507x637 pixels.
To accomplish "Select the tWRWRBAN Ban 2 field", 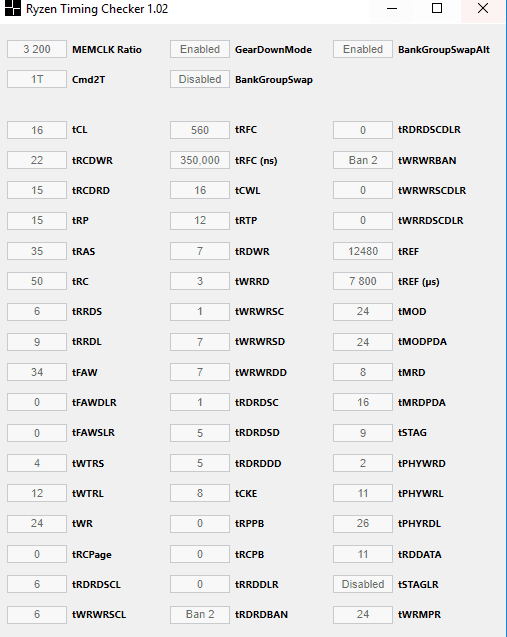I will [x=363, y=160].
